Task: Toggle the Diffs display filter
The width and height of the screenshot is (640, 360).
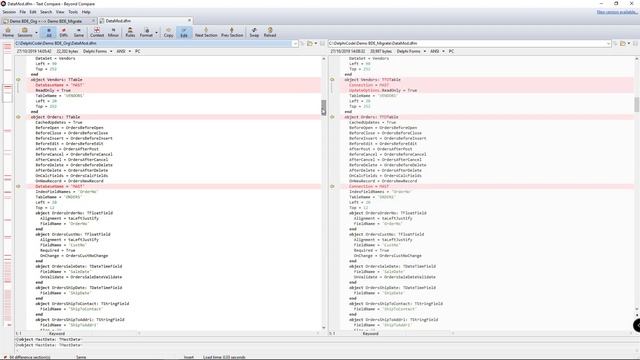Action: [64, 32]
